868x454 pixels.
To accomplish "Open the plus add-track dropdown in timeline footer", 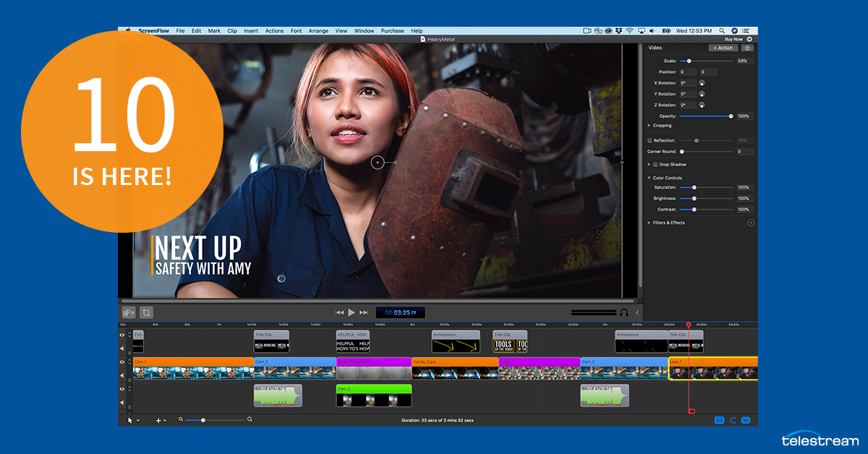I will [161, 420].
